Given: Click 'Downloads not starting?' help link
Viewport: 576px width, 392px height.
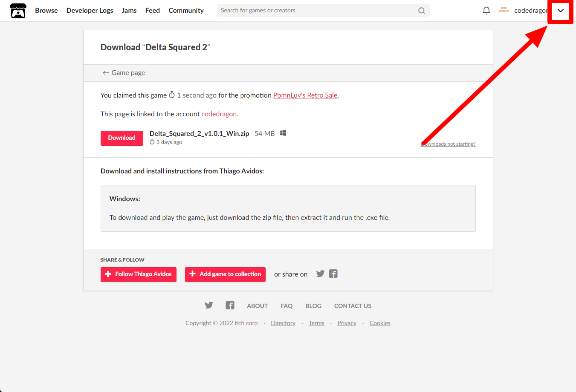Looking at the screenshot, I should 448,144.
